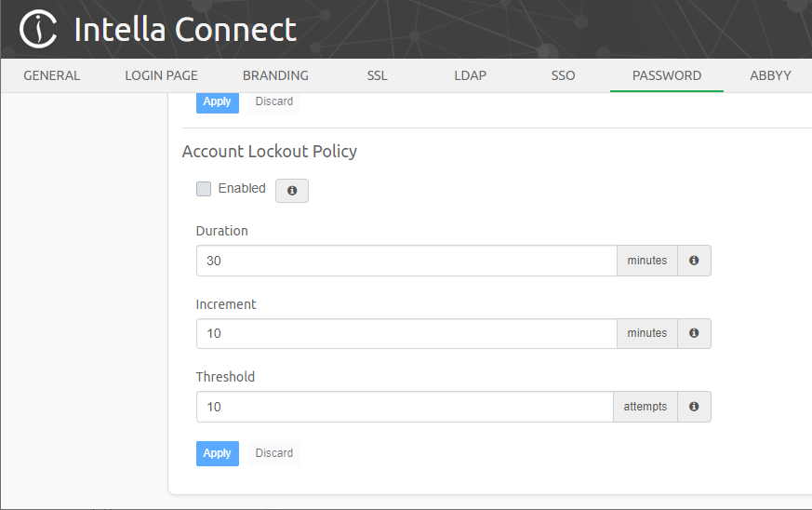Screen dimensions: 812x510
Task: Click the top Discard button
Action: point(274,101)
